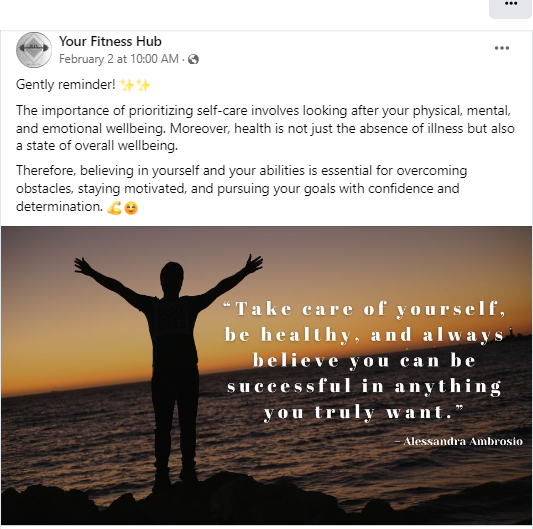Click the globe public audience icon
The width and height of the screenshot is (533, 529).
pos(193,59)
